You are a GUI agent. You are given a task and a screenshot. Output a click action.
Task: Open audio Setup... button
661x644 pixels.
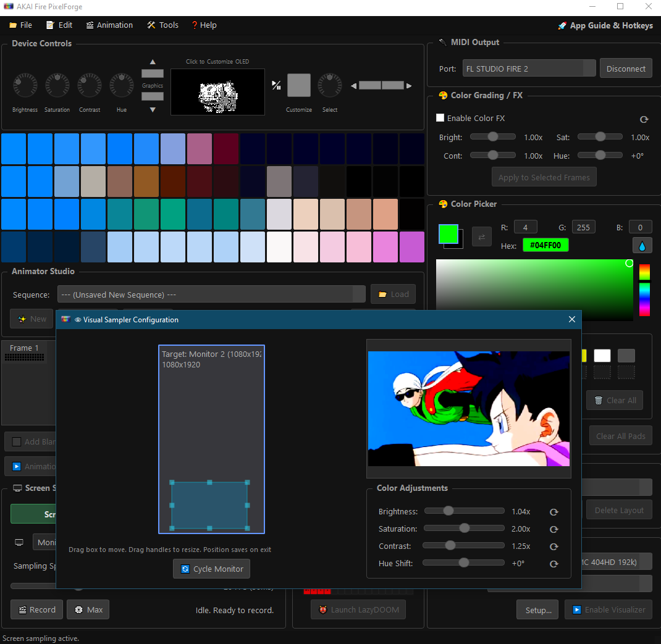point(537,609)
